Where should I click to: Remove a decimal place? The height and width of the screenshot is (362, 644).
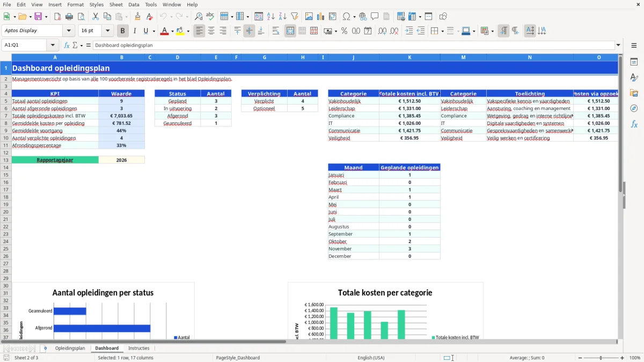tap(394, 31)
